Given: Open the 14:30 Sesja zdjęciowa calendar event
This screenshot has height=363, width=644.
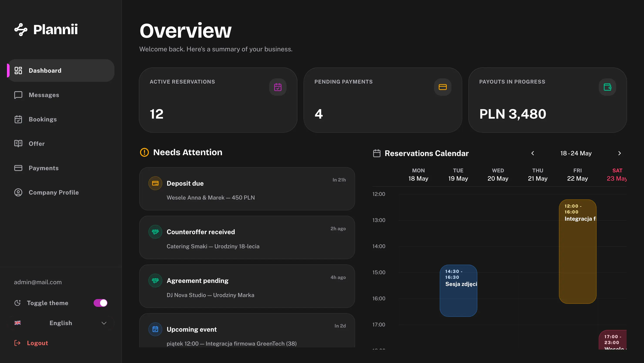Looking at the screenshot, I should coord(458,291).
